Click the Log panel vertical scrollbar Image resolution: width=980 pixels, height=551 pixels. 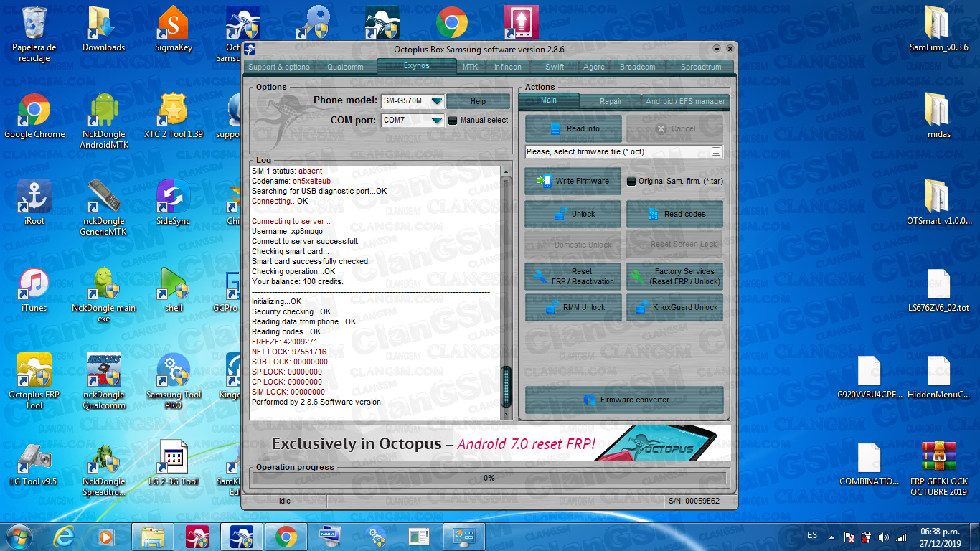tap(507, 293)
